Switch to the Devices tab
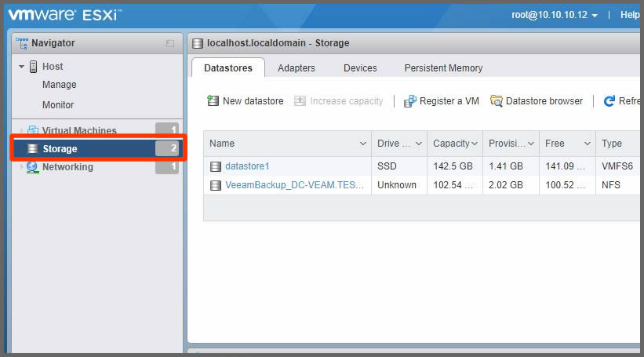Screen dimensions: 644x357 tap(360, 67)
